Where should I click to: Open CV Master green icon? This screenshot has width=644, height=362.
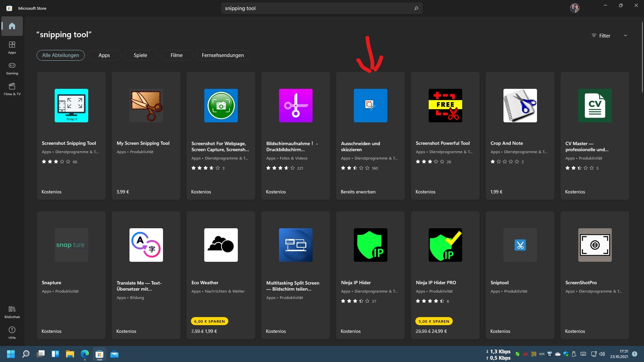coord(595,106)
